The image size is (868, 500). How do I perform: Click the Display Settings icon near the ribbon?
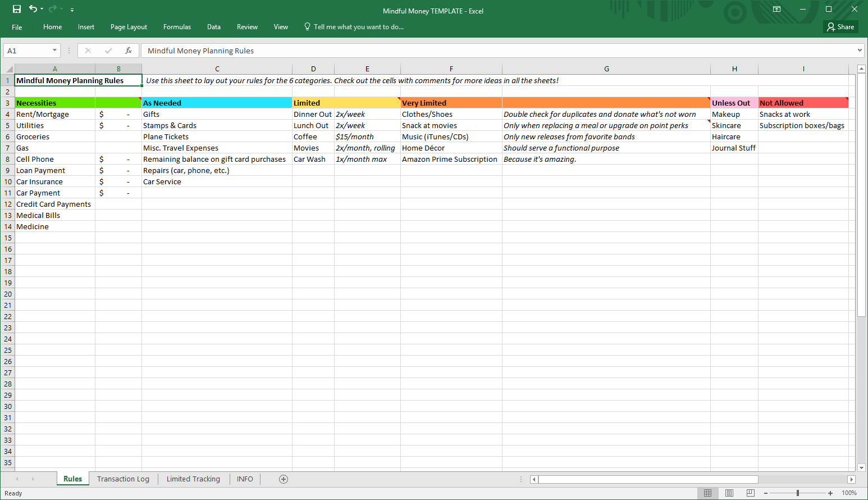point(776,9)
